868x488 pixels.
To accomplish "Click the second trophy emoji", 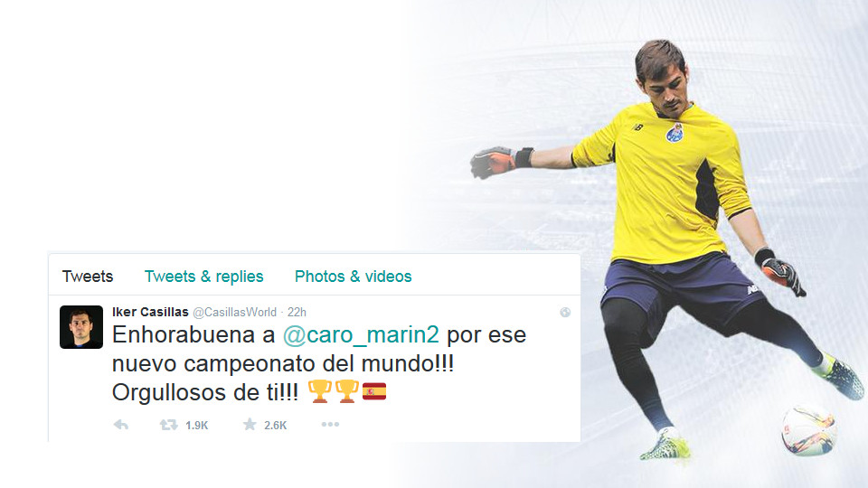I will pyautogui.click(x=347, y=391).
